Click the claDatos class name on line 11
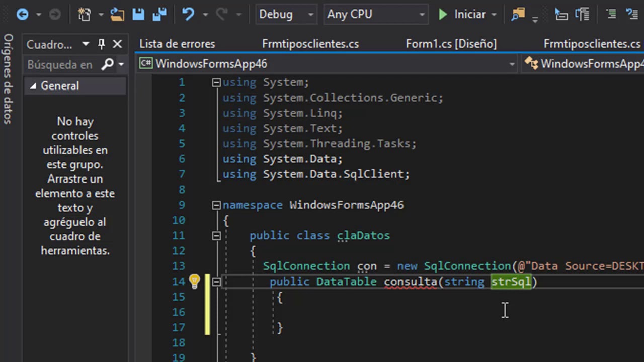Image resolution: width=644 pixels, height=362 pixels. 363,236
